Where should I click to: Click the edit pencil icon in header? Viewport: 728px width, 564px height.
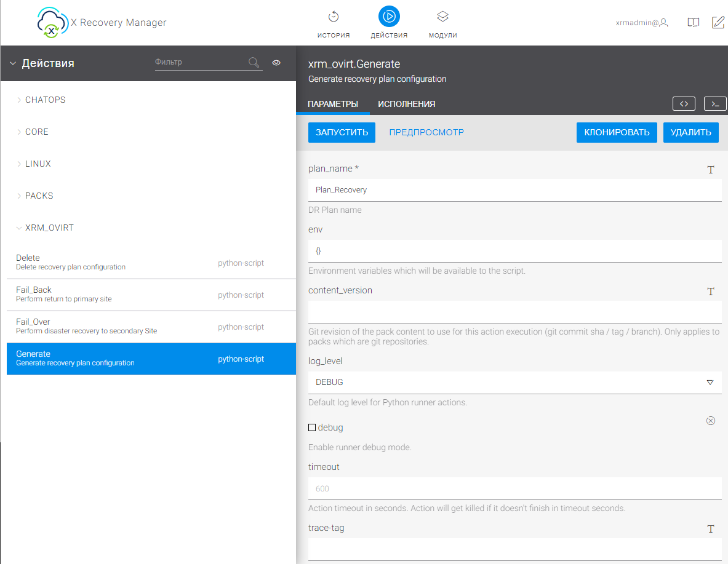(718, 23)
